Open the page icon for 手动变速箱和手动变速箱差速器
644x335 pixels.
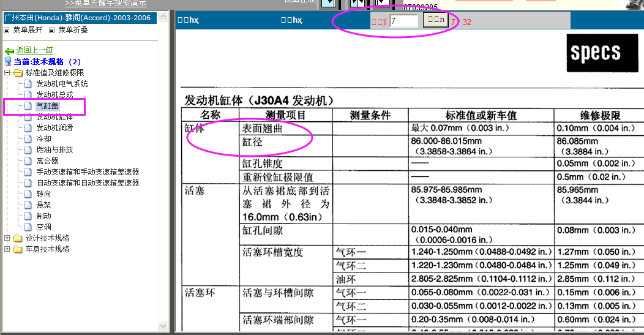[x=28, y=172]
